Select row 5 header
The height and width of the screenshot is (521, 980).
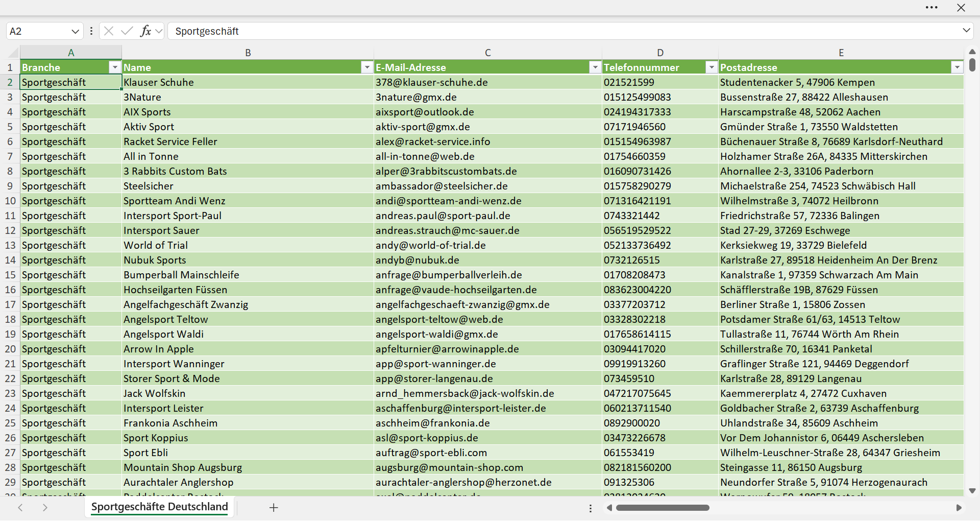coord(10,127)
